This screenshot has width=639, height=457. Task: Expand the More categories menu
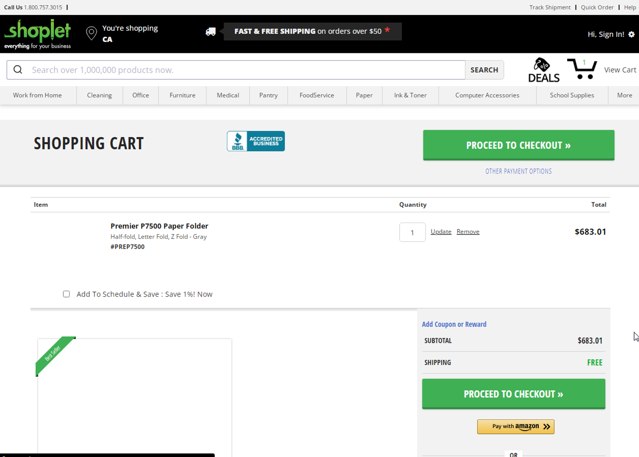coord(624,95)
